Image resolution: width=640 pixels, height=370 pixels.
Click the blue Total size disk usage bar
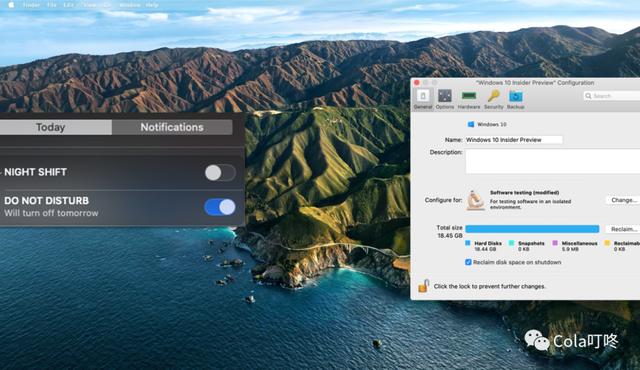pyautogui.click(x=532, y=229)
